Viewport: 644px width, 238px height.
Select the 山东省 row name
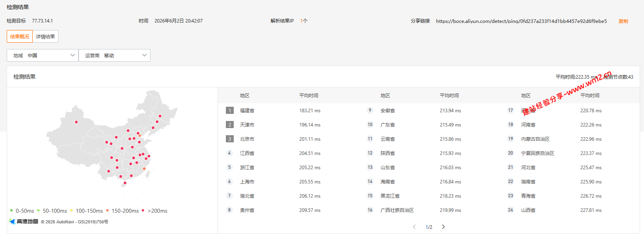(x=388, y=168)
